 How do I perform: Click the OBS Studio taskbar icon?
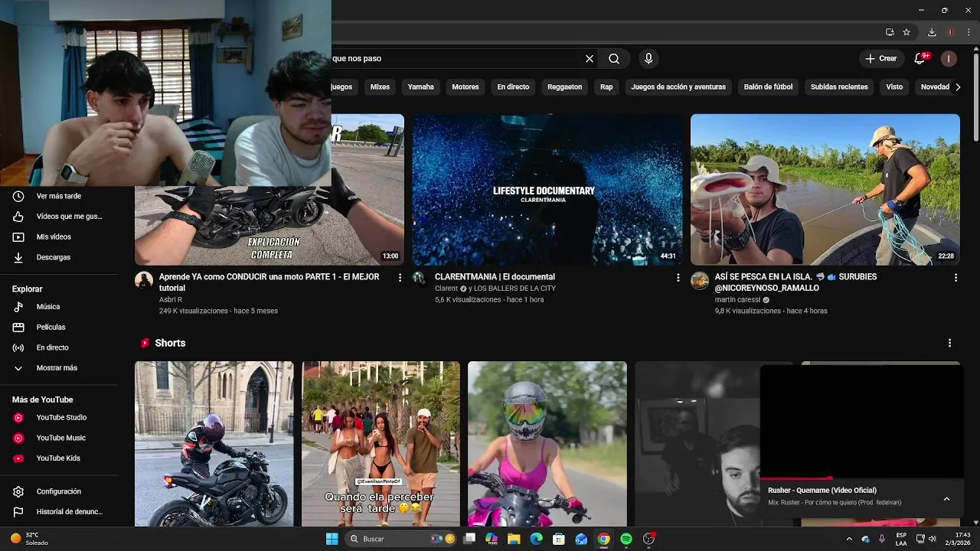point(649,539)
